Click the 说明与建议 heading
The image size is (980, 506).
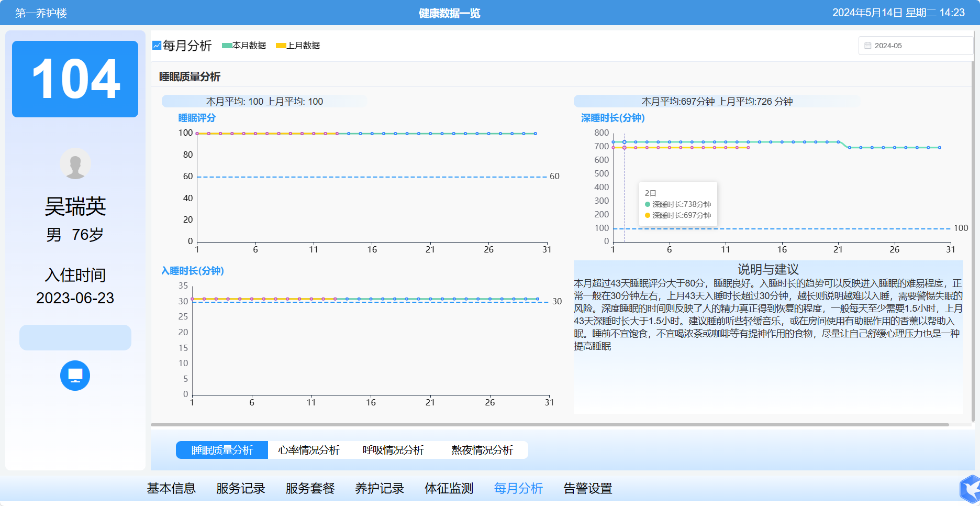point(768,269)
